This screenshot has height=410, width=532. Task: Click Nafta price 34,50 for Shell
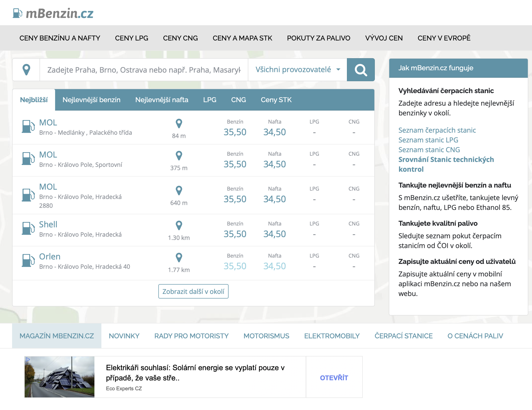(274, 234)
